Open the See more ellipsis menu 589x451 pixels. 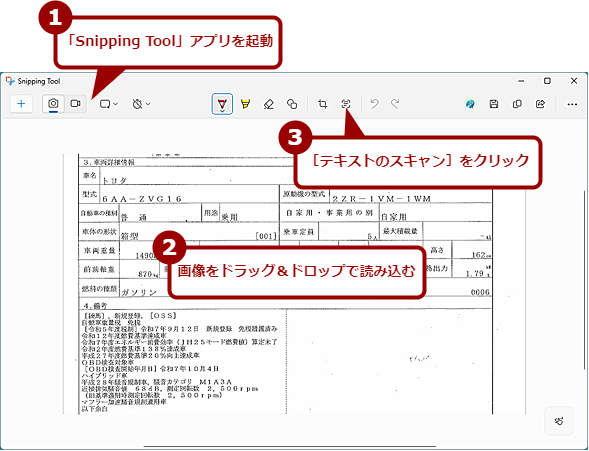[572, 104]
